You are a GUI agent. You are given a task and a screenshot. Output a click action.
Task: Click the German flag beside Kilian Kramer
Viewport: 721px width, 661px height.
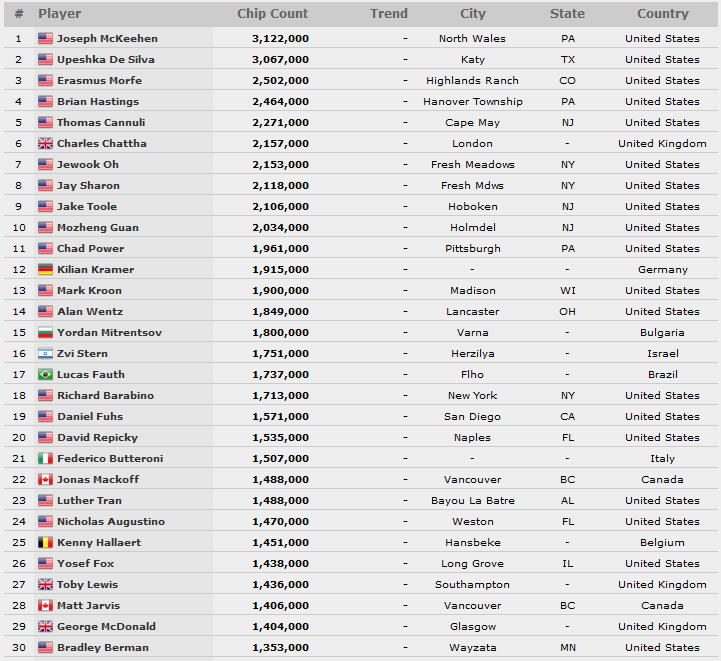click(x=45, y=270)
